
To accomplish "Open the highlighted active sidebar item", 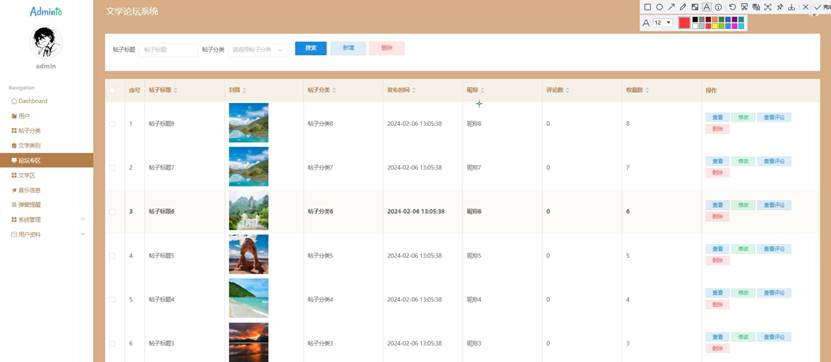I will 46,160.
